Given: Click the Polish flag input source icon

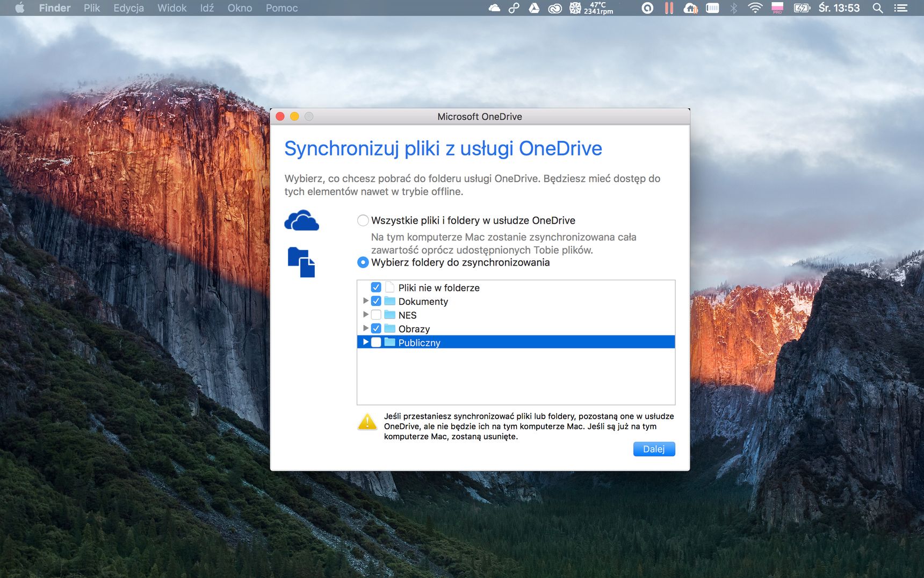Looking at the screenshot, I should (777, 8).
